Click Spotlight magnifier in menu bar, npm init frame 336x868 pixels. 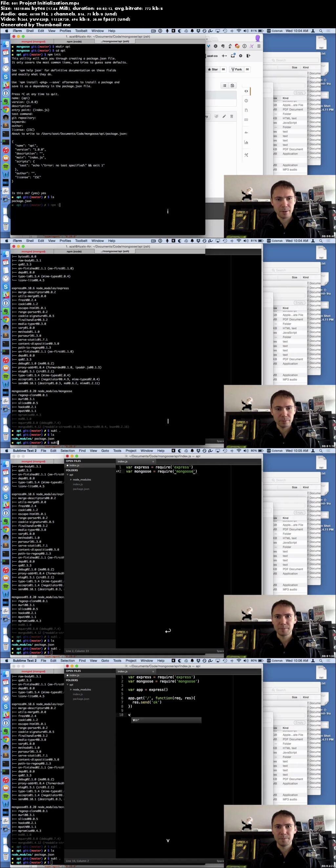click(321, 31)
